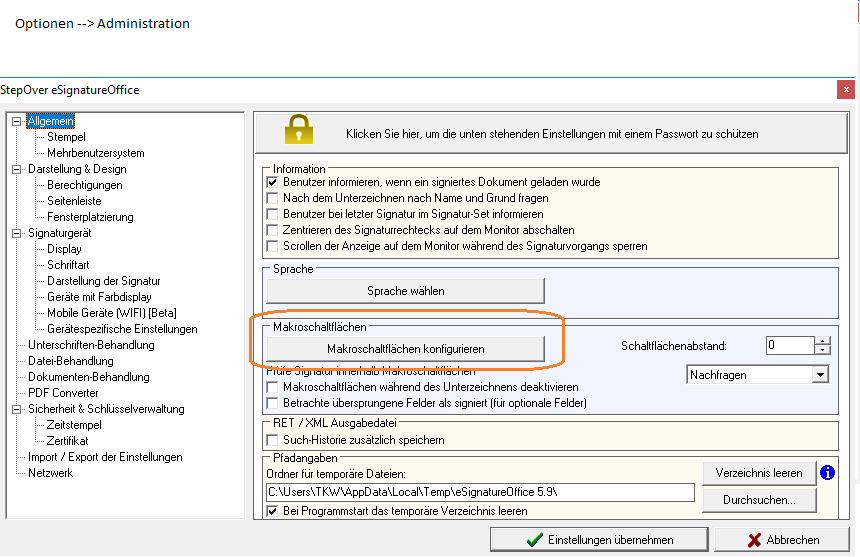Select Berechtigungen tree entry
The image size is (860, 557).
84,185
